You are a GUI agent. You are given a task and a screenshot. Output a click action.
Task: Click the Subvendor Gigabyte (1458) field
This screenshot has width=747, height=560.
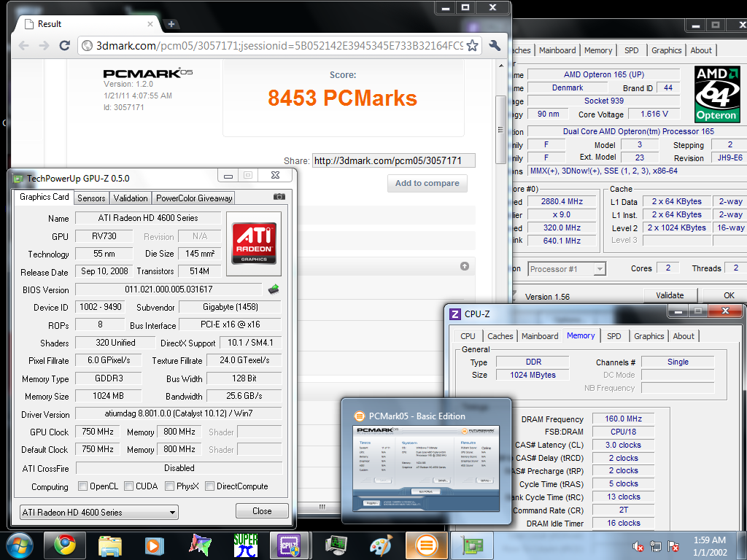231,307
